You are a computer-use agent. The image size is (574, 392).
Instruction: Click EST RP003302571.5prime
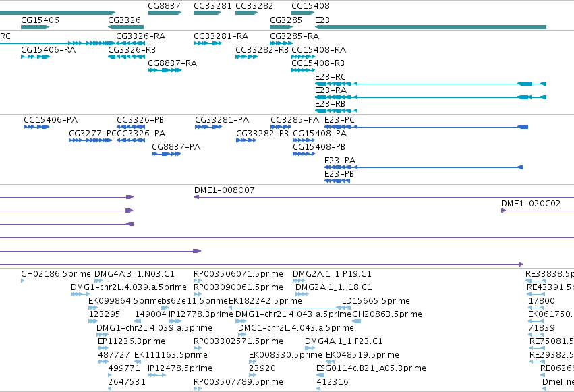tap(198, 348)
